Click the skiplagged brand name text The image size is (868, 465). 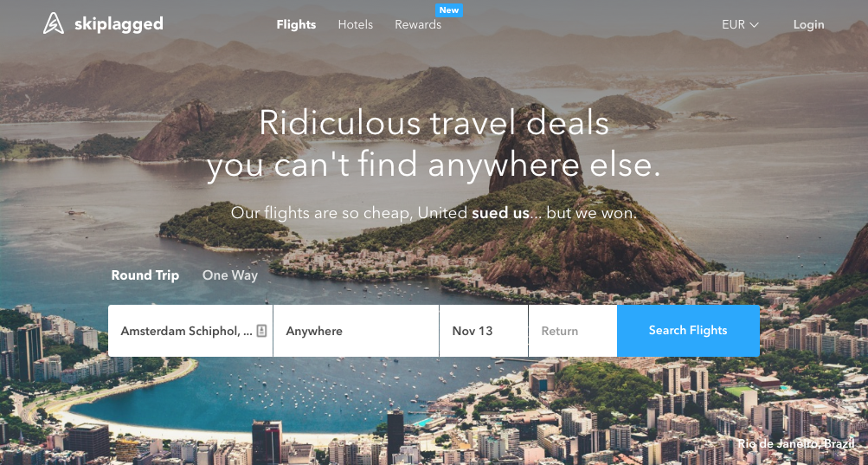119,24
